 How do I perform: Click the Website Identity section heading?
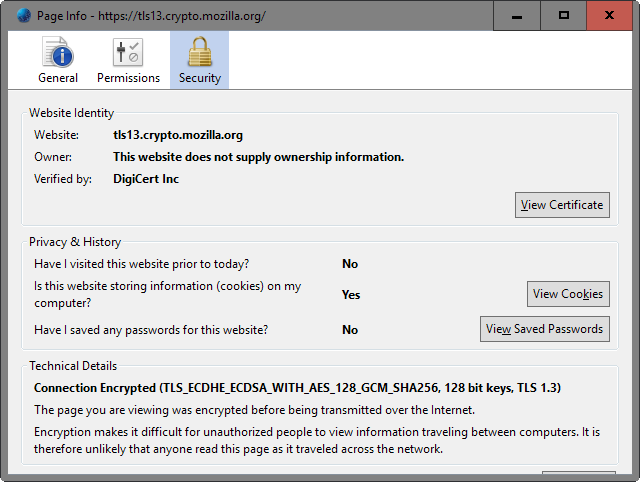pyautogui.click(x=71, y=113)
